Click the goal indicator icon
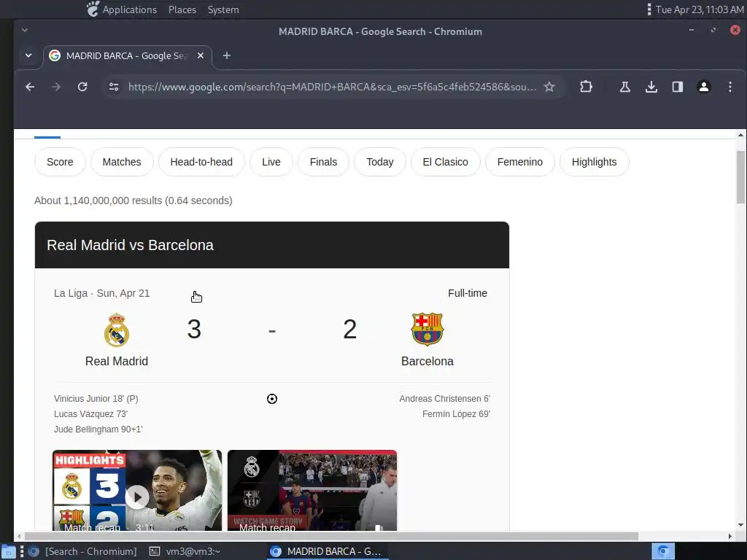 click(272, 399)
